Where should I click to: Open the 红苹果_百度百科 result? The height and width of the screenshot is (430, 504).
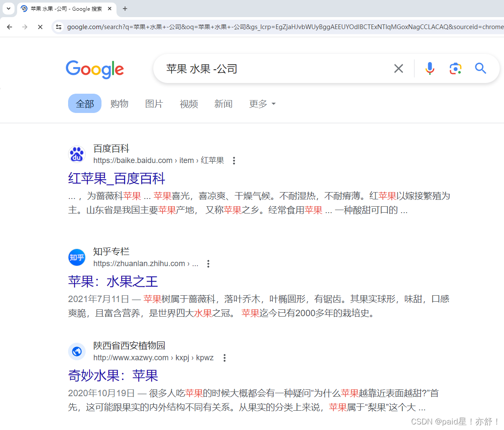[x=116, y=178]
